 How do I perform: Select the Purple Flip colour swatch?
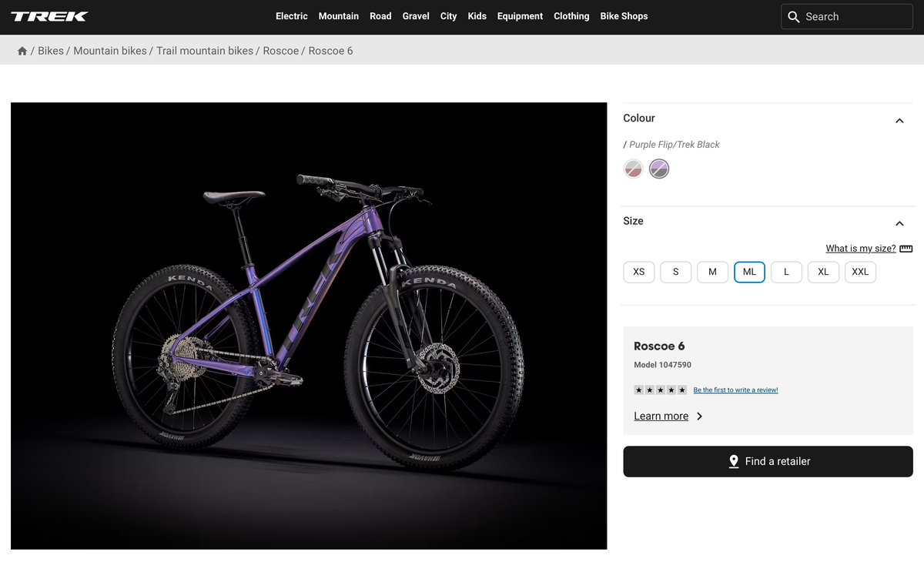pos(659,168)
